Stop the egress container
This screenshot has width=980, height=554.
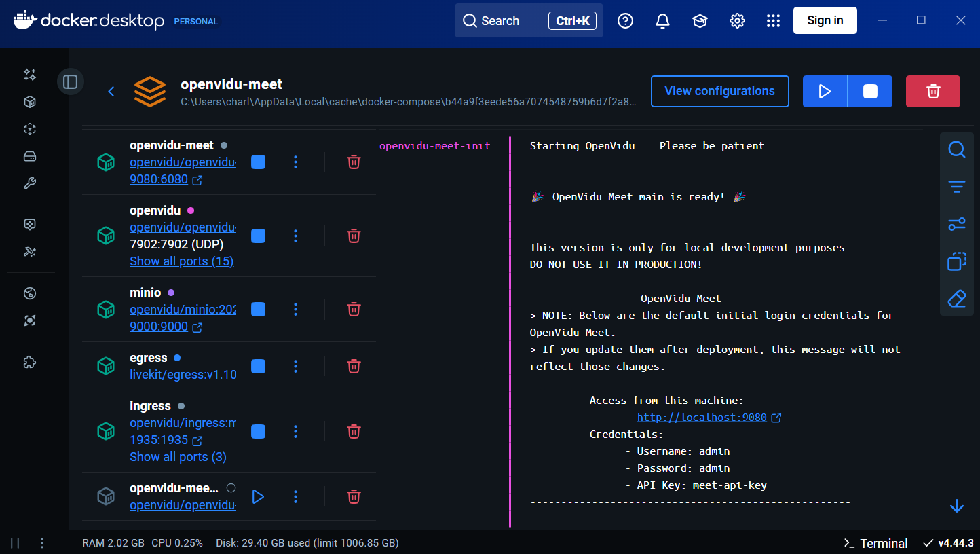point(258,366)
